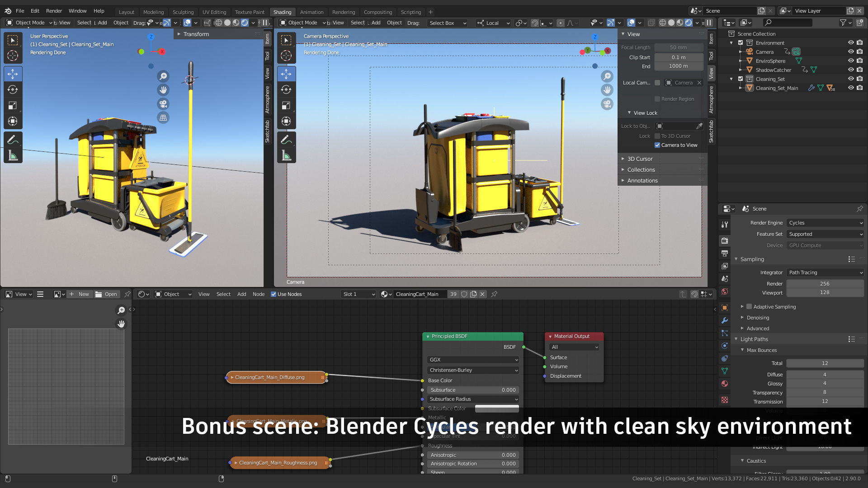Open Output properties tab icon
The width and height of the screenshot is (868, 488).
point(725,253)
